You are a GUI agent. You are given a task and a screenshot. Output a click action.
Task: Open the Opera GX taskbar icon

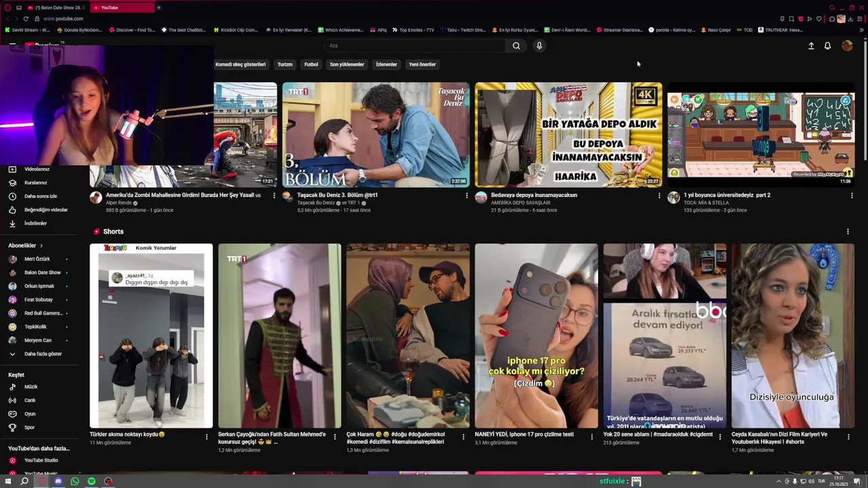click(x=41, y=481)
